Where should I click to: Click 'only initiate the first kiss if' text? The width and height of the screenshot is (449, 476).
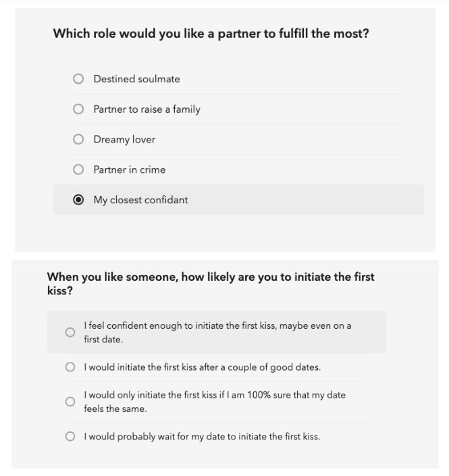pyautogui.click(x=215, y=402)
